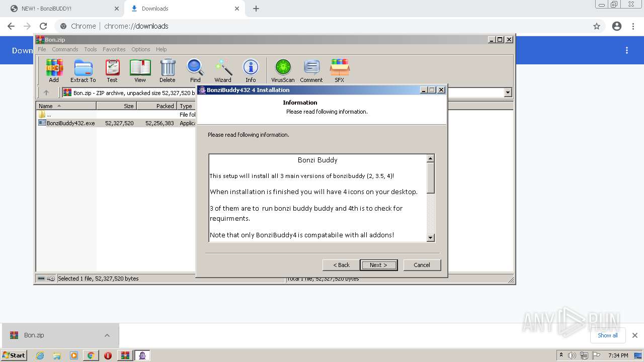The height and width of the screenshot is (362, 644).
Task: Cancel the BonziBuddy installation
Action: pyautogui.click(x=422, y=265)
